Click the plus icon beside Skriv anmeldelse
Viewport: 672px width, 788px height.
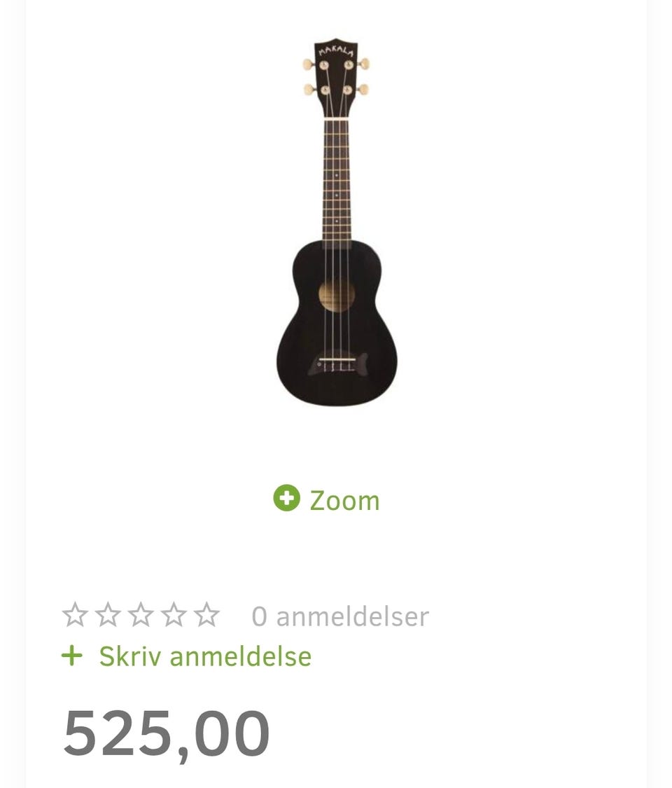click(71, 656)
